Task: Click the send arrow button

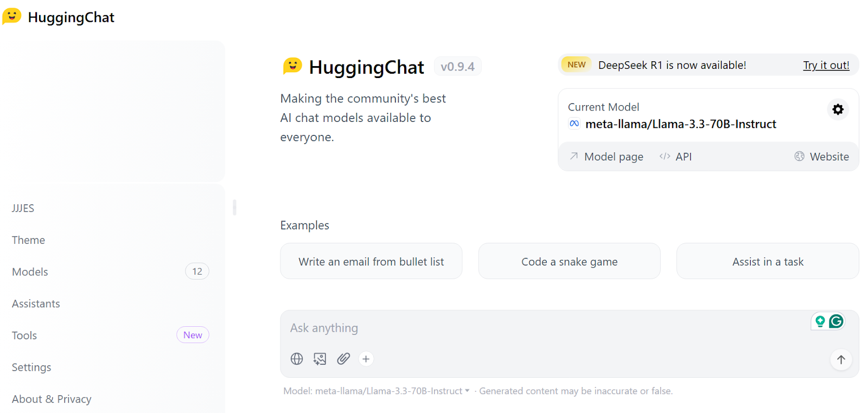Action: 841,359
